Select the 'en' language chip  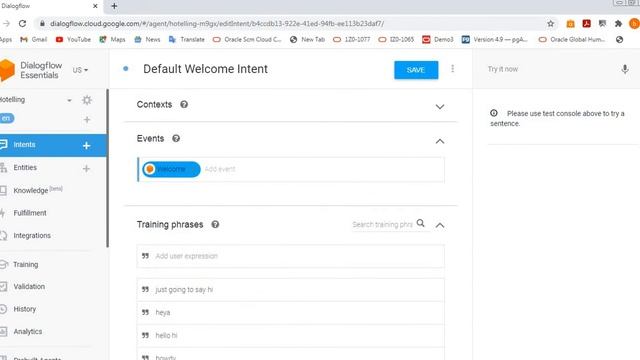pyautogui.click(x=7, y=118)
